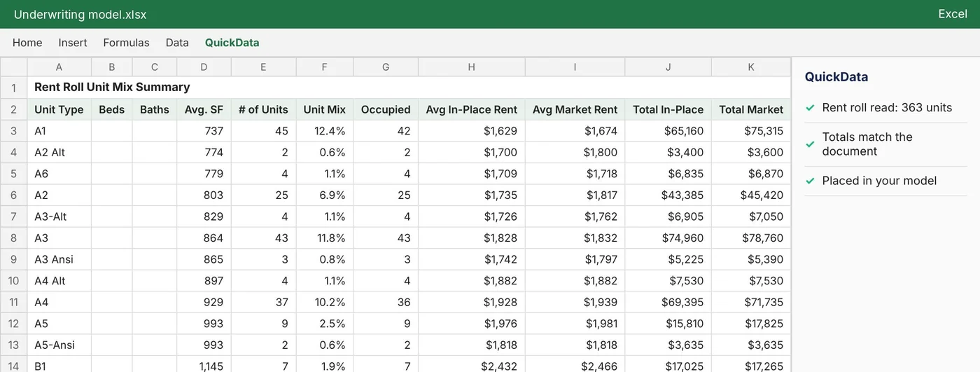
Task: Click the Occupied cell showing 42
Action: pos(386,131)
